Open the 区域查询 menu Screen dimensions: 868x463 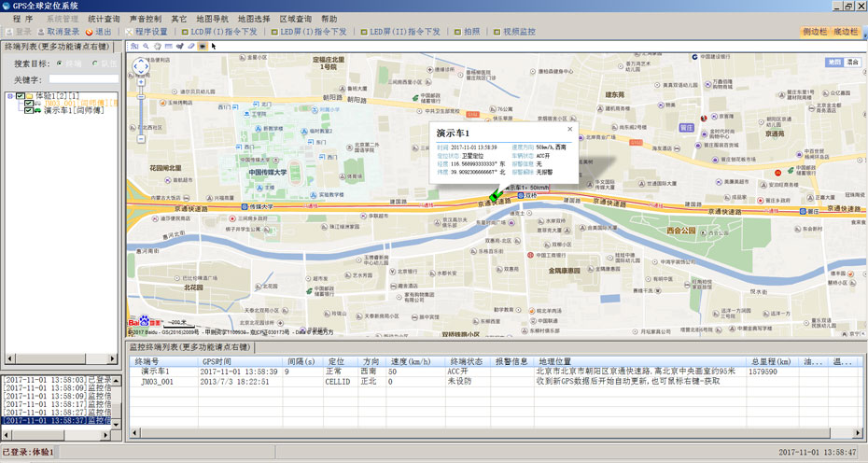[295, 19]
